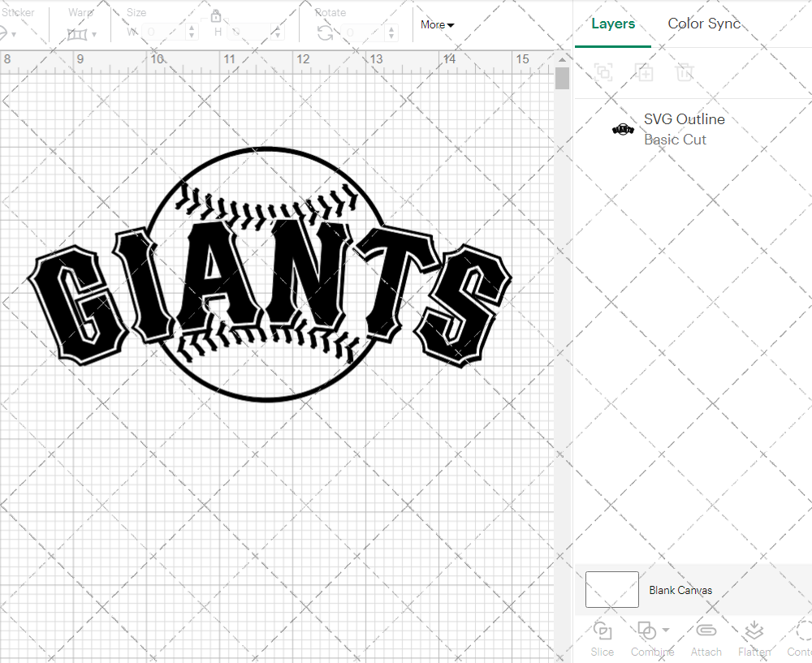Apply the Flatten tool
Image resolution: width=812 pixels, height=663 pixels.
tap(754, 638)
